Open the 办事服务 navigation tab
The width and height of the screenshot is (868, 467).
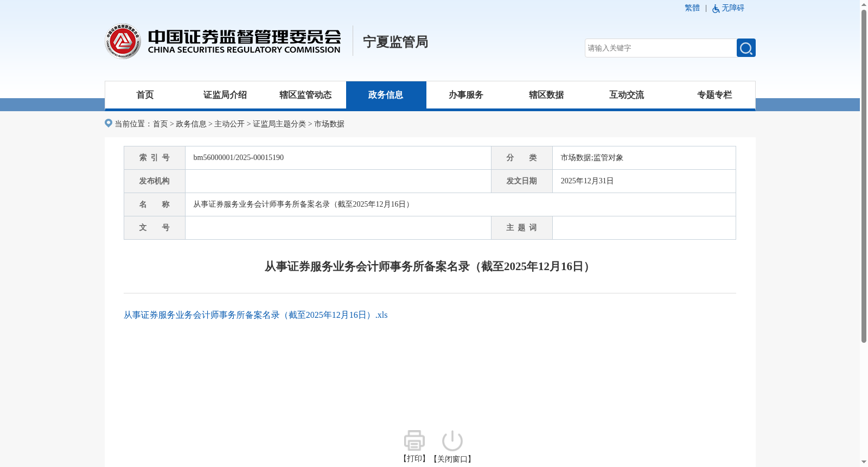point(466,95)
